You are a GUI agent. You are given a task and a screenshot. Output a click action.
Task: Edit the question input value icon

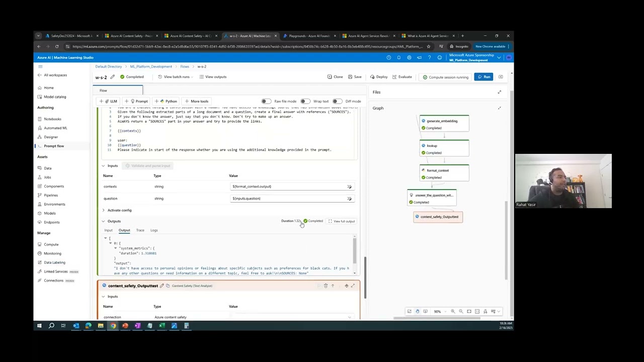pyautogui.click(x=349, y=199)
